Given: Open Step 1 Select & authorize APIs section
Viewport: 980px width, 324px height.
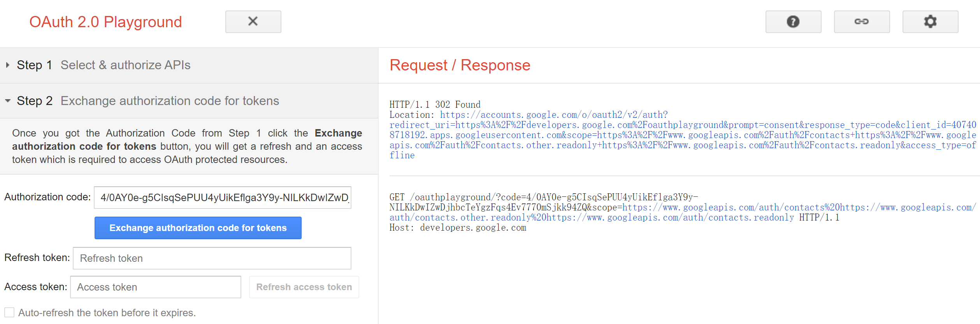Looking at the screenshot, I should [189, 65].
